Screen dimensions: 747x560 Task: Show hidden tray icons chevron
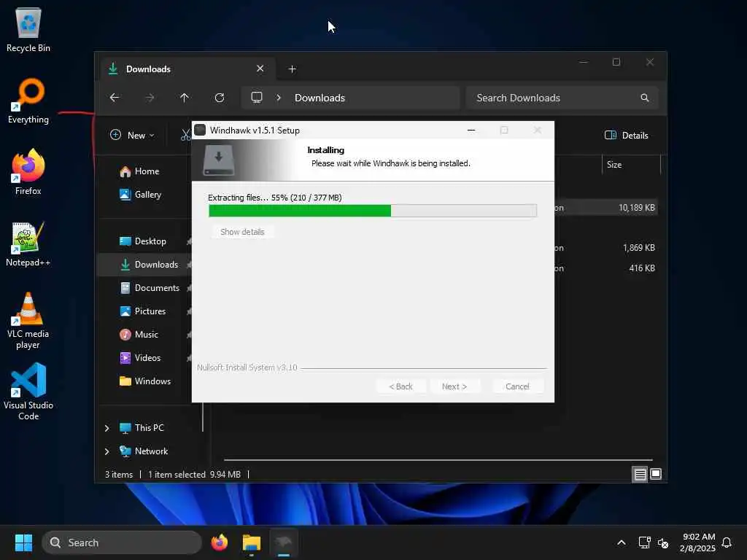click(622, 542)
